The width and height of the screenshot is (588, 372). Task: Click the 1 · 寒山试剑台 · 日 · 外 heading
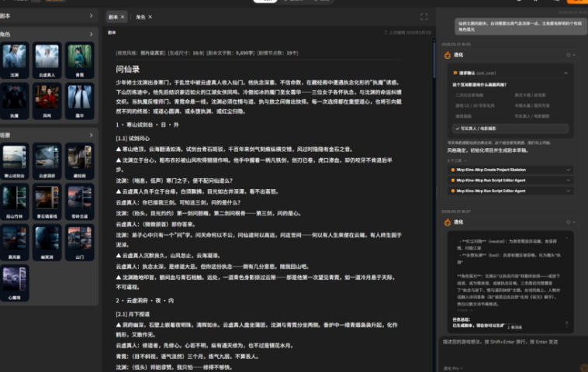(147, 125)
